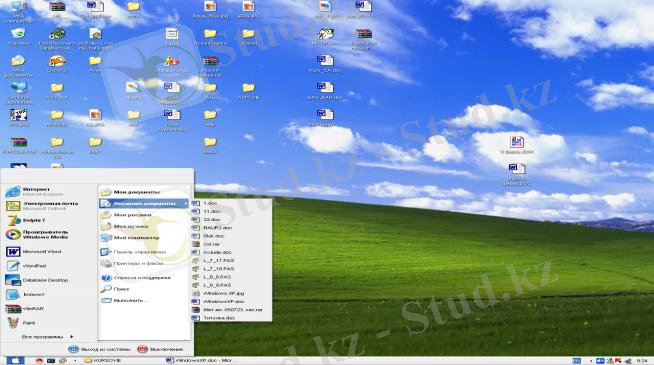Image resolution: width=654 pixels, height=365 pixels.
Task: Open Блокнот (Notepad) from the Start menu
Action: tap(25, 294)
